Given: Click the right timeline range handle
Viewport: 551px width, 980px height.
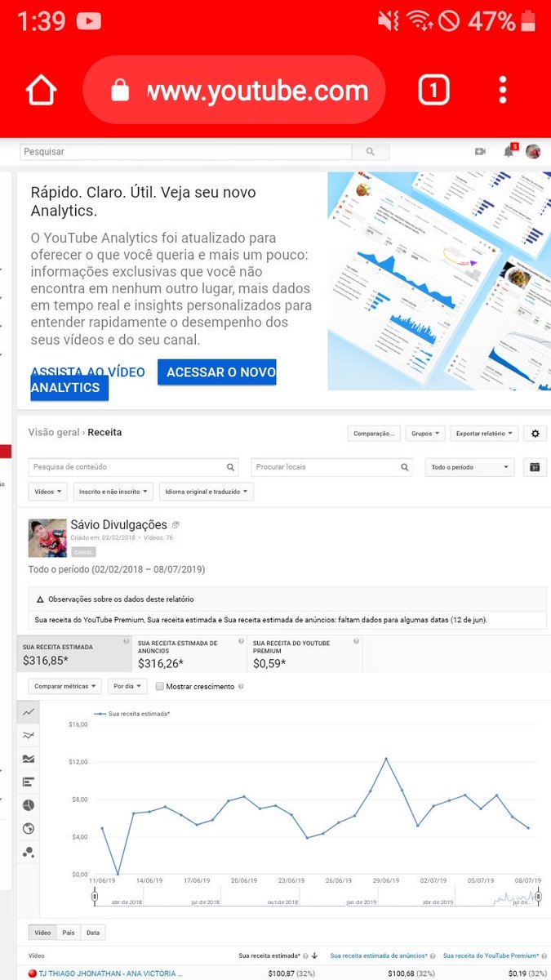Looking at the screenshot, I should click(538, 897).
